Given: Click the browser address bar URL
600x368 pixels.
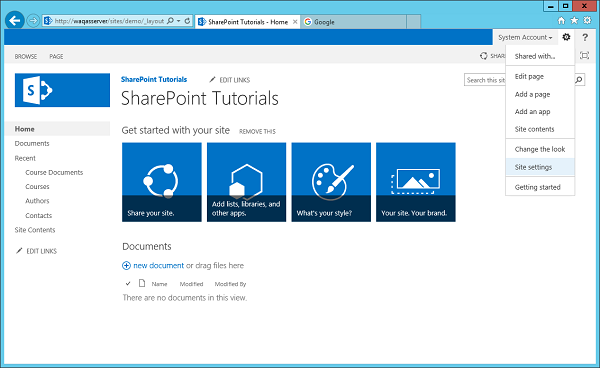Looking at the screenshot, I should (x=109, y=21).
